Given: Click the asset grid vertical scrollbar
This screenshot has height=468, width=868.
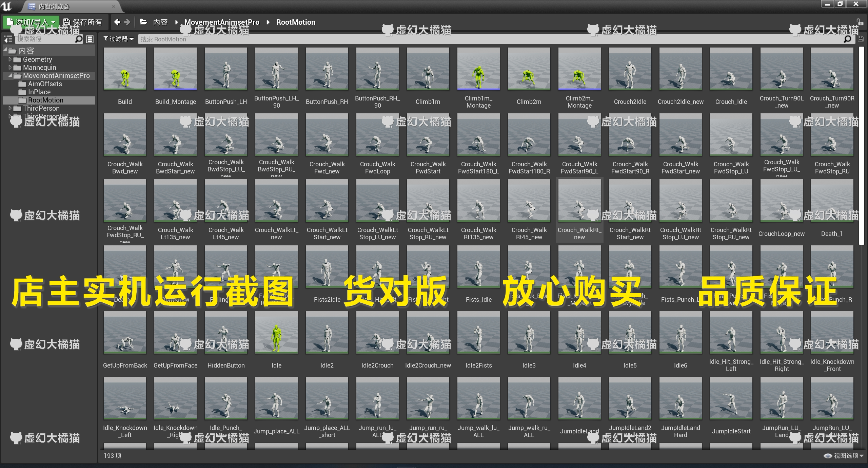Looking at the screenshot, I should (862, 146).
